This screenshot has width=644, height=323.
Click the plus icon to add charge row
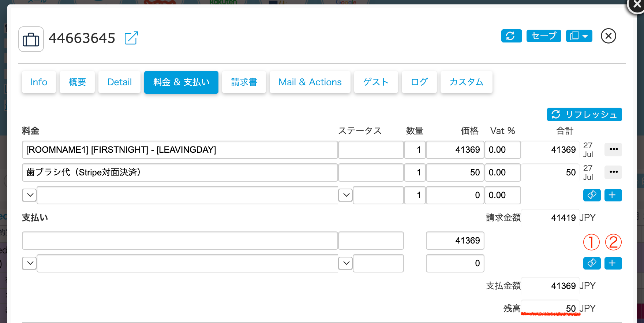pyautogui.click(x=613, y=195)
